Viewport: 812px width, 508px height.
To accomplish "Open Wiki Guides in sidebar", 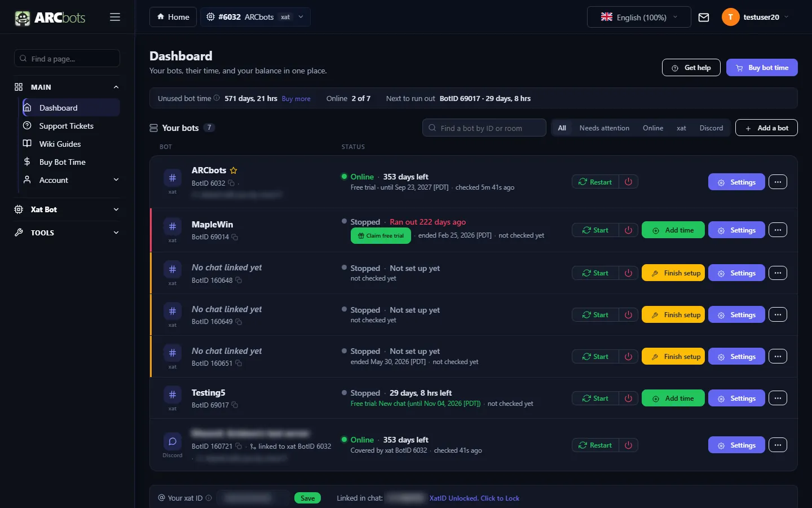I will click(x=71, y=144).
